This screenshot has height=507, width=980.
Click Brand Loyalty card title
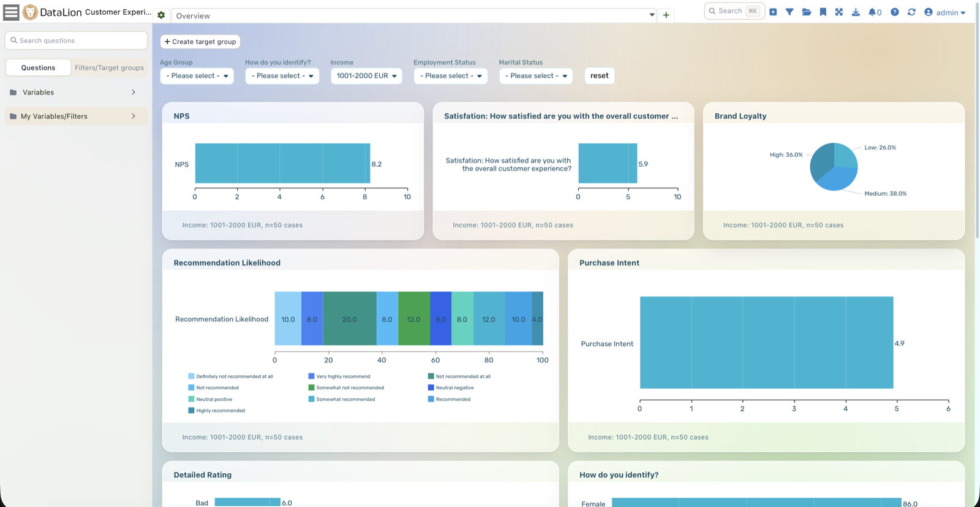(740, 116)
